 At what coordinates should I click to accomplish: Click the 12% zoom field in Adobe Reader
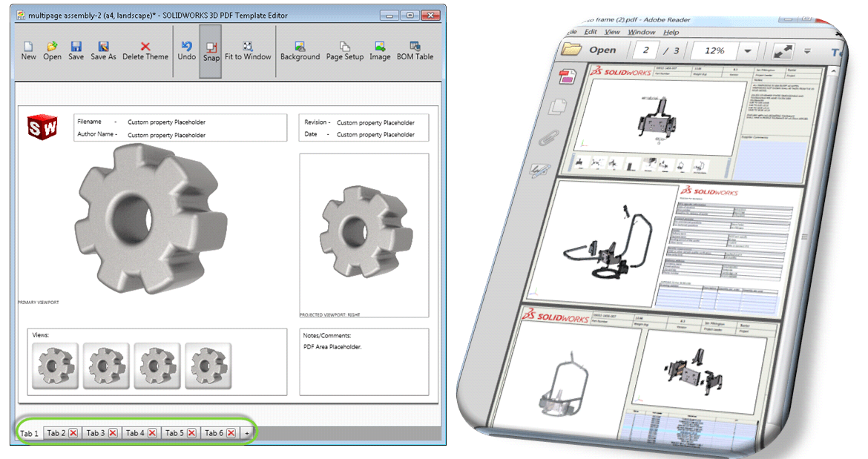pos(714,51)
